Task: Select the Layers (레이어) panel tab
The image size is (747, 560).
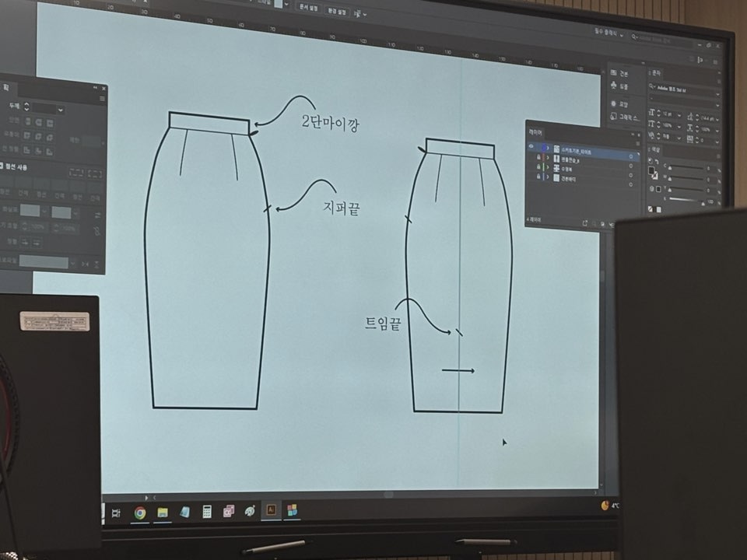Action: coord(536,132)
